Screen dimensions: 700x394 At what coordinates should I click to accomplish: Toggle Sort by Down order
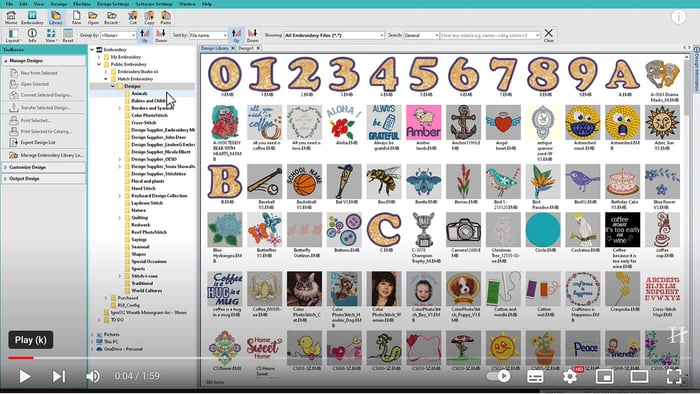coord(253,35)
